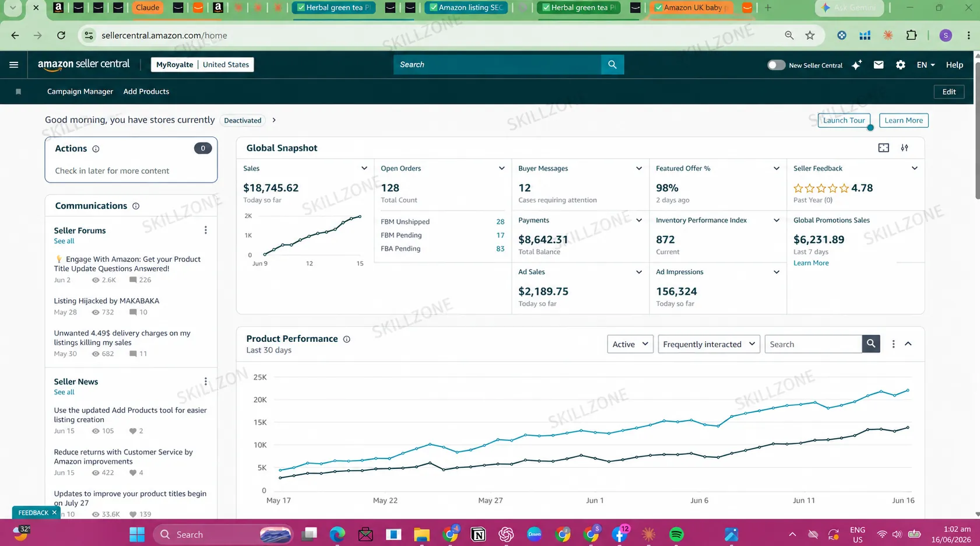Expand the Seller Feedback card dropdown

[x=914, y=169]
